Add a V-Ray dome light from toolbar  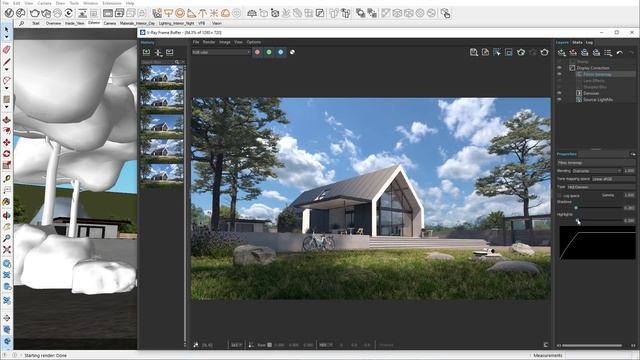click(226, 13)
